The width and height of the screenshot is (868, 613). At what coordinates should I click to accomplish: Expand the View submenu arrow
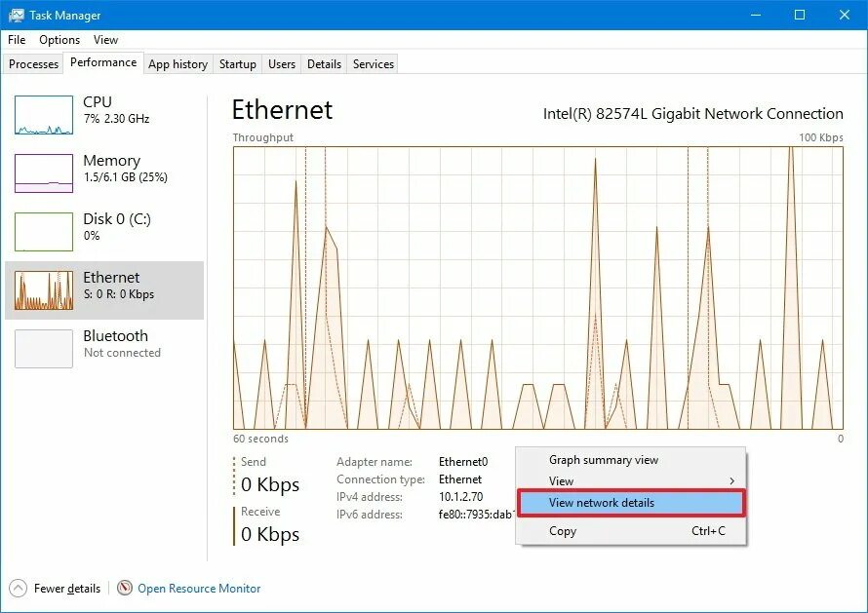click(731, 480)
